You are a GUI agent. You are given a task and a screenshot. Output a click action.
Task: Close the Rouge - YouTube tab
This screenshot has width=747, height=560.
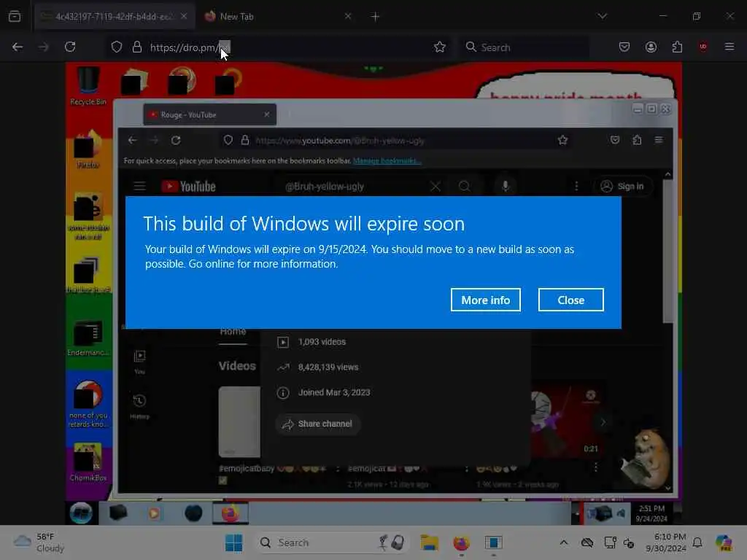[x=267, y=114]
